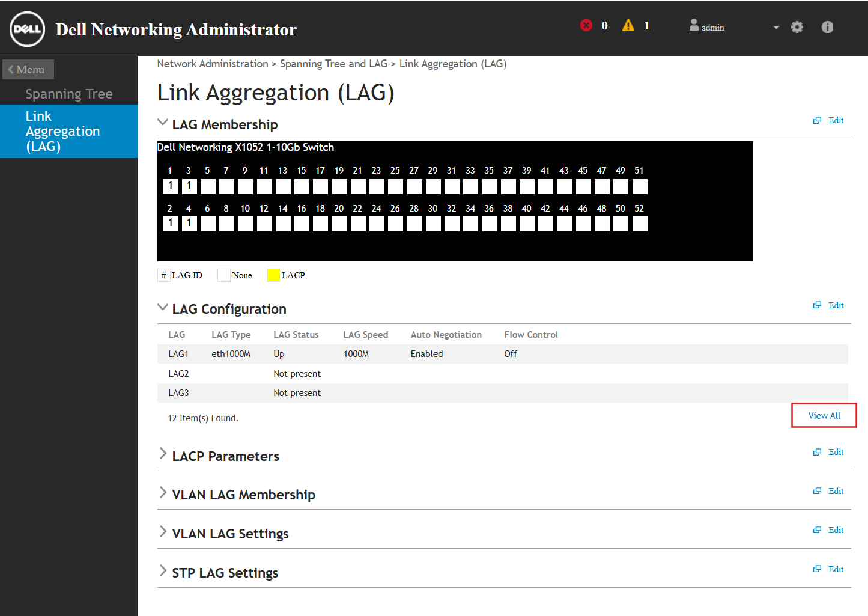The image size is (868, 616).
Task: Click the LAG Status column header
Action: coord(296,335)
